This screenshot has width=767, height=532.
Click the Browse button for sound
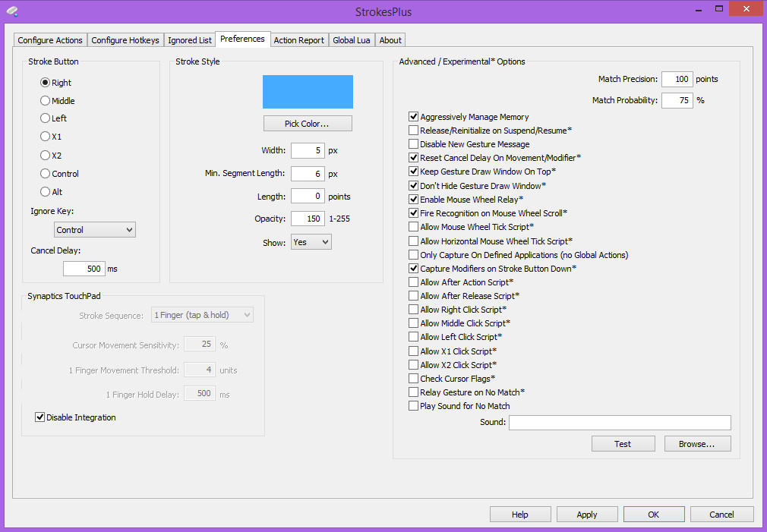tap(697, 443)
